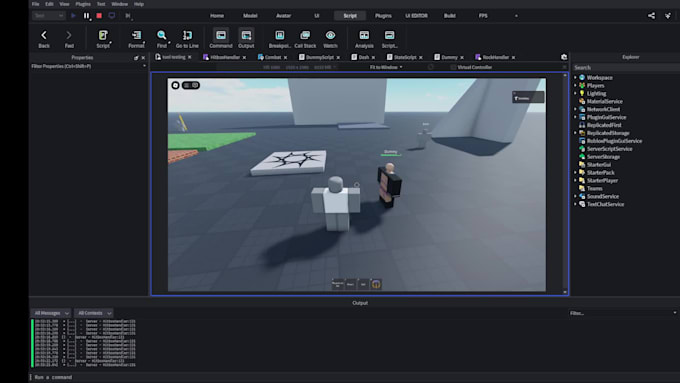Click the blue Play button

tap(73, 16)
